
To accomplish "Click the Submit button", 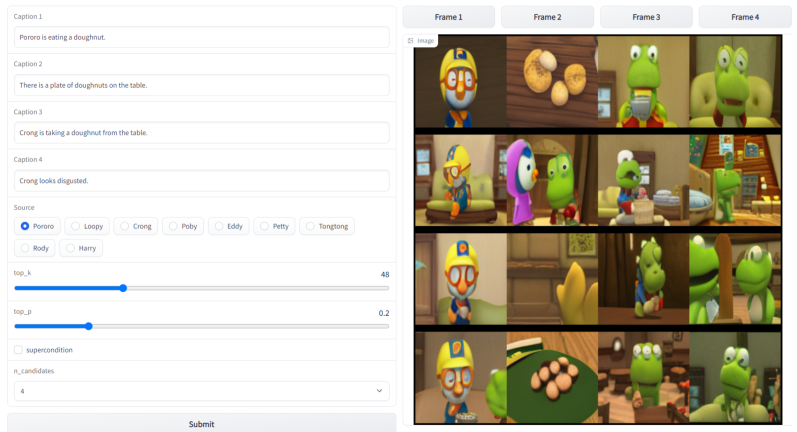I will click(x=202, y=424).
